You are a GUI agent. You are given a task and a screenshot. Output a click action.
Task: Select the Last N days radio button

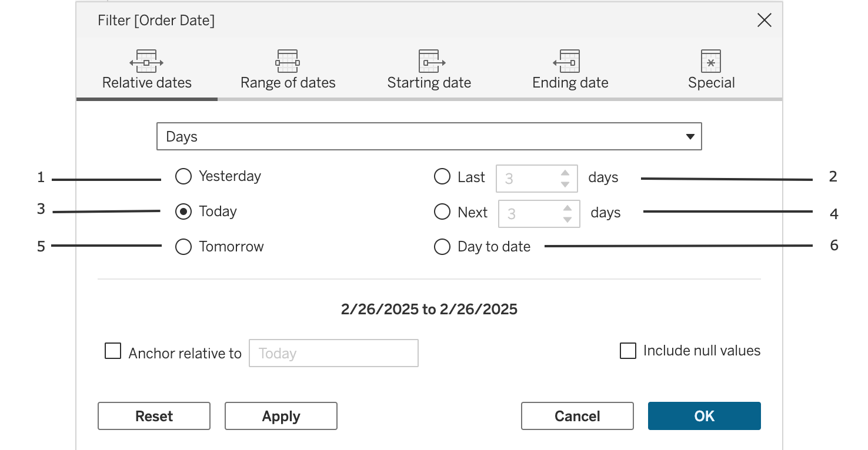click(x=442, y=177)
